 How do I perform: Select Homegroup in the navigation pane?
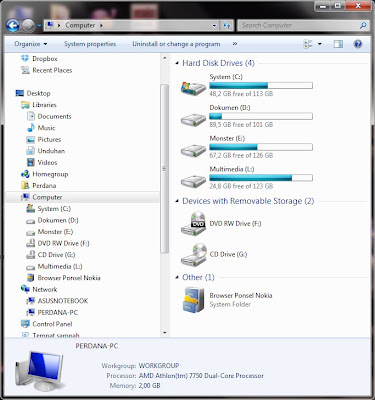pyautogui.click(x=44, y=174)
